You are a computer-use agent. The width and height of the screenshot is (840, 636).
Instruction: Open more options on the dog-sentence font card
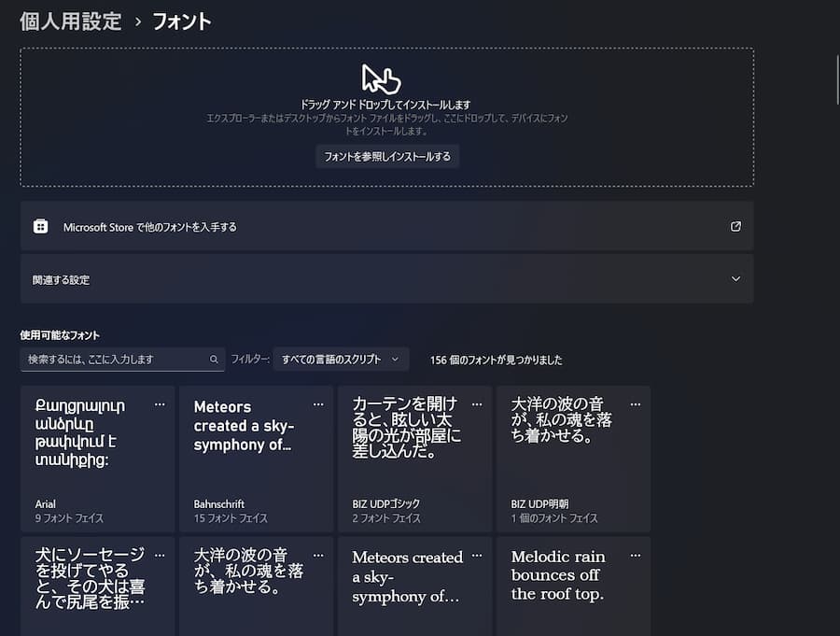pyautogui.click(x=160, y=555)
